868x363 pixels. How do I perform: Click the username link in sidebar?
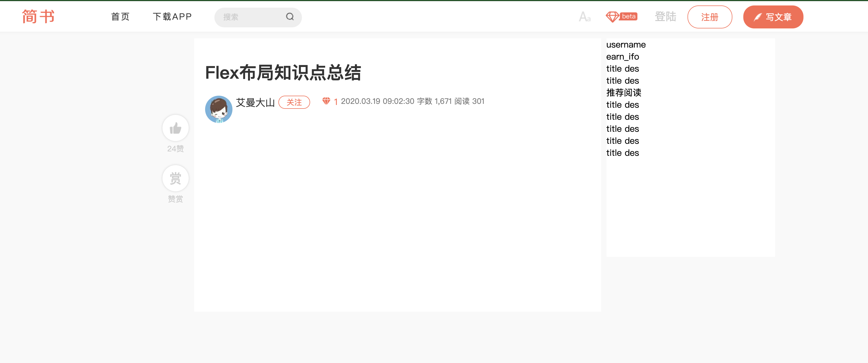coord(626,45)
